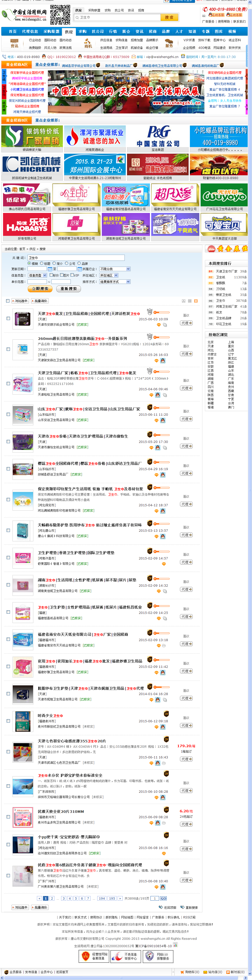
Task: Toggle the 图片 checkbox
Action: (61, 275)
